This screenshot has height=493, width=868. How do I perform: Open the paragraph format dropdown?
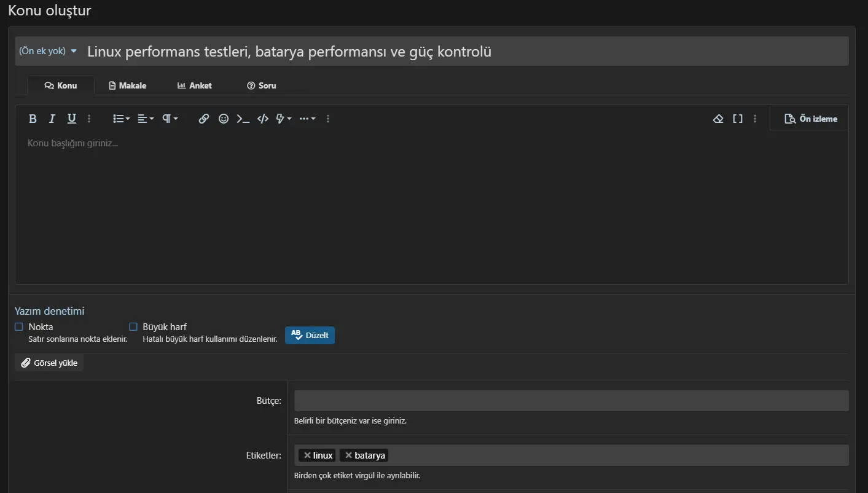point(170,119)
